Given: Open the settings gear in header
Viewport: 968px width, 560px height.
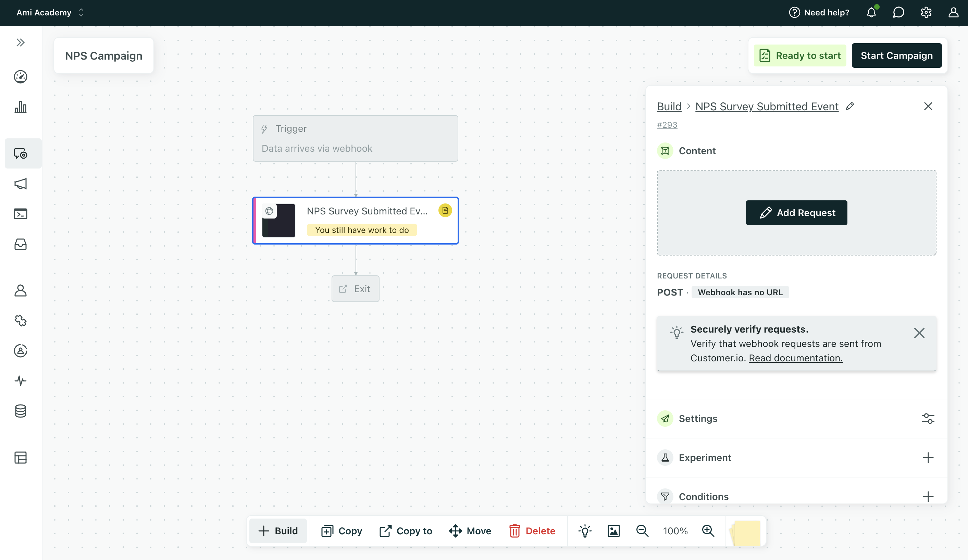Looking at the screenshot, I should (926, 13).
